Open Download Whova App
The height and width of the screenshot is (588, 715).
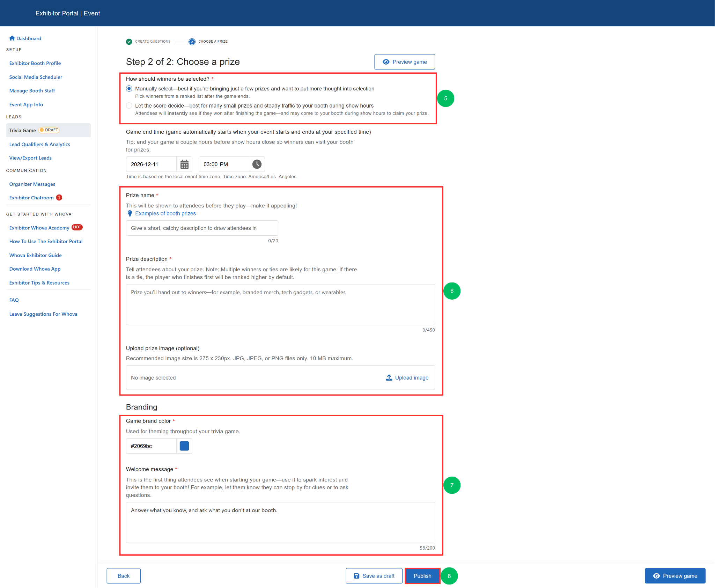pyautogui.click(x=35, y=269)
